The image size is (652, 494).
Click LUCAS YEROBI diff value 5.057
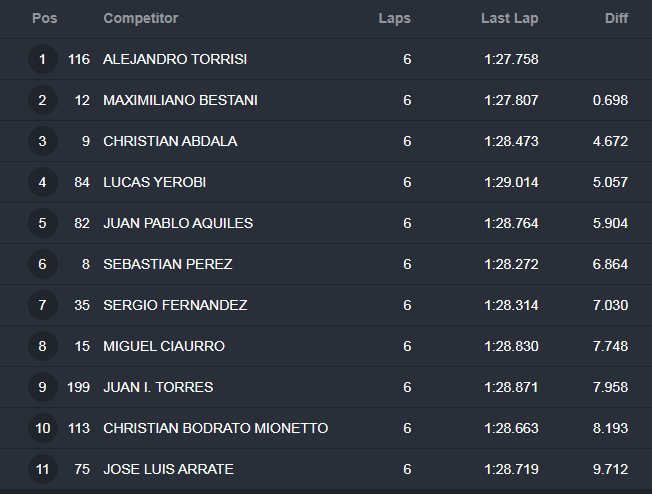coord(610,182)
